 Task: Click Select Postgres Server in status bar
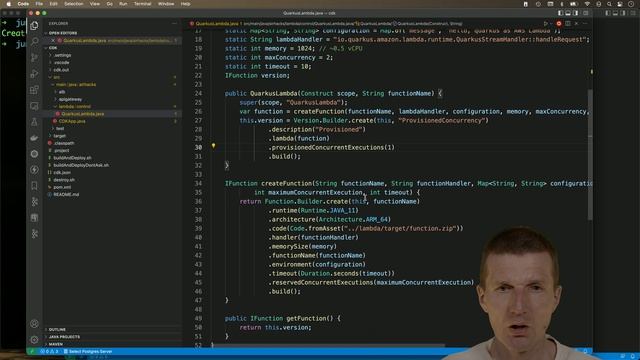88,351
